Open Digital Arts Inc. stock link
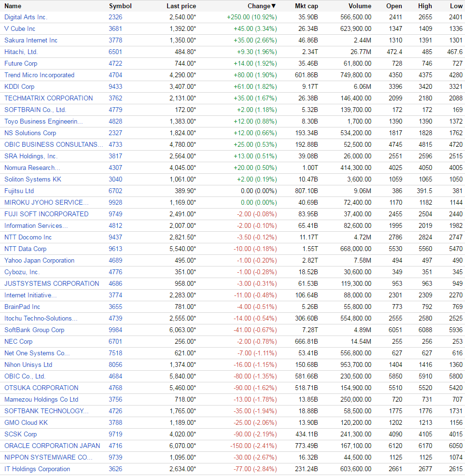Image resolution: width=465 pixels, height=476 pixels. pos(26,17)
